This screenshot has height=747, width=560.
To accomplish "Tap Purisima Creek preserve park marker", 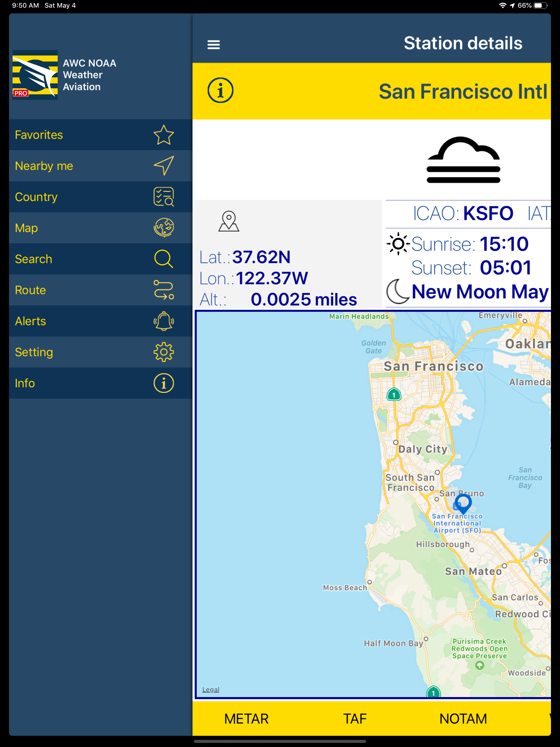I will [x=479, y=665].
